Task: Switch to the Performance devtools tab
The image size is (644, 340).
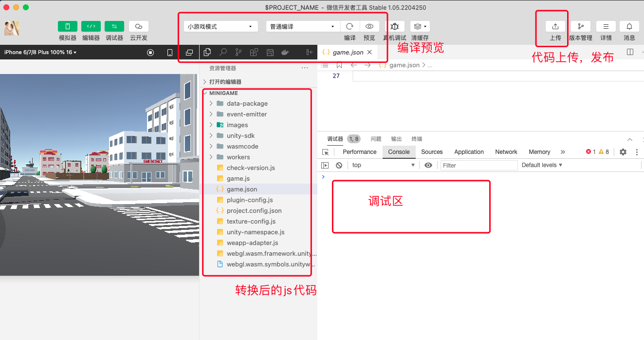Action: pyautogui.click(x=360, y=152)
